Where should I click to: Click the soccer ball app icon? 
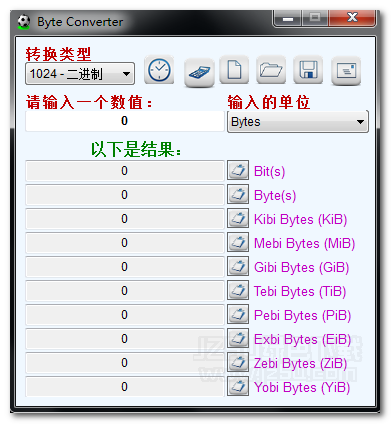click(24, 22)
